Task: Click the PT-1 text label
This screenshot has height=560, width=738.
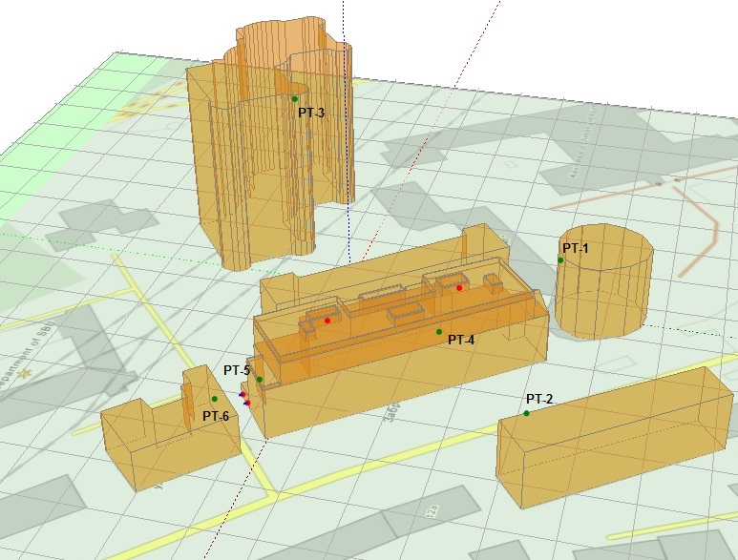Action: point(576,248)
